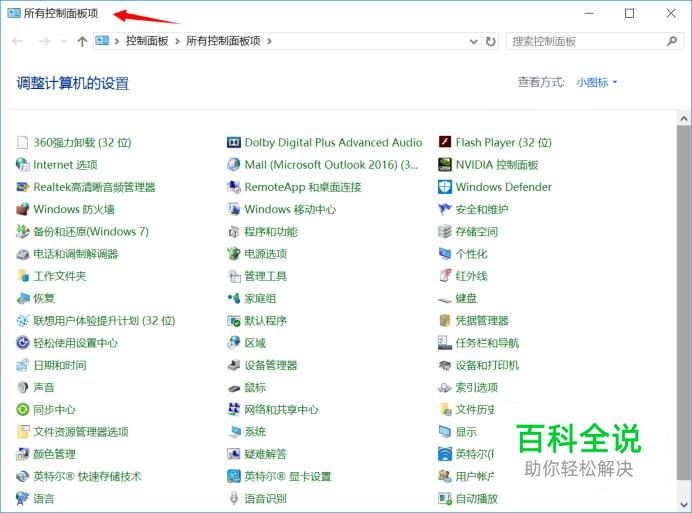Click the 管理工具 icon
692x513 pixels.
[233, 276]
